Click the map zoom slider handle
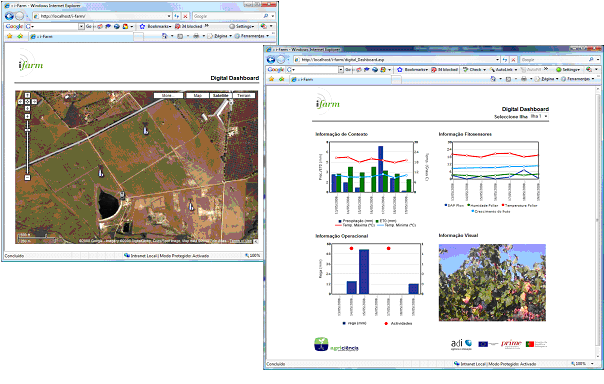The image size is (604, 384). pos(27,130)
